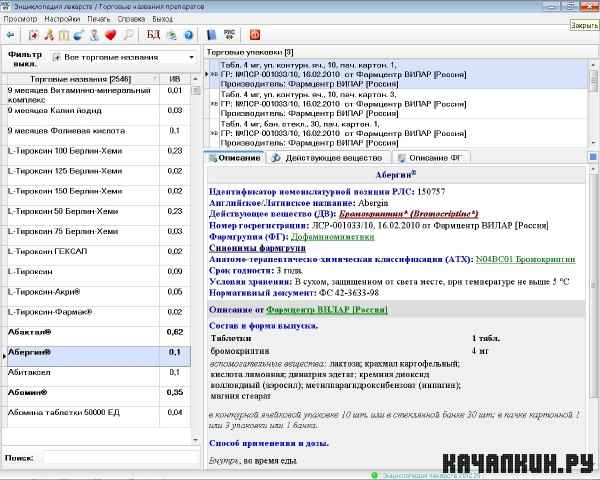Image resolution: width=600 pixels, height=480 pixels.
Task: Switch to the Описание ФГ tab
Action: pyautogui.click(x=430, y=158)
